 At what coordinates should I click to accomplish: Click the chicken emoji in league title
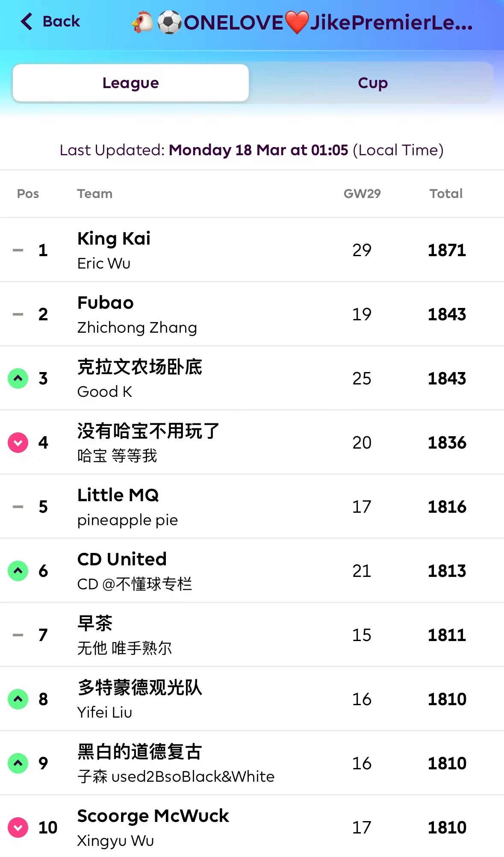[143, 22]
